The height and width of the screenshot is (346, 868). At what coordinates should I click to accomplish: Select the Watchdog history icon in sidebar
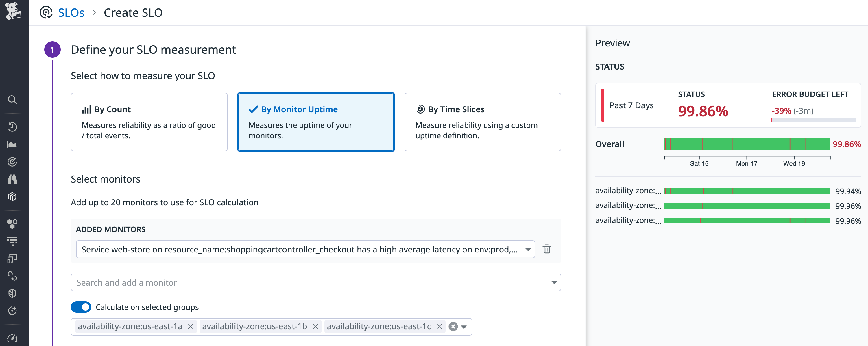tap(13, 127)
